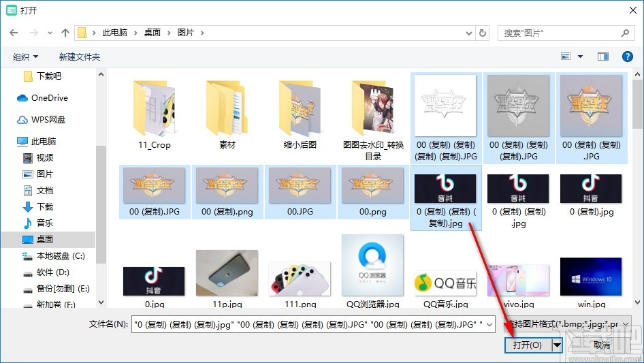Click 此电脑 in the address breadcrumb
The image size is (644, 363).
[114, 33]
